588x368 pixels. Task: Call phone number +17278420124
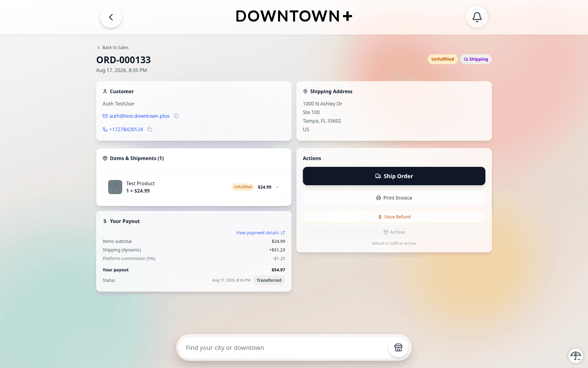pyautogui.click(x=126, y=129)
